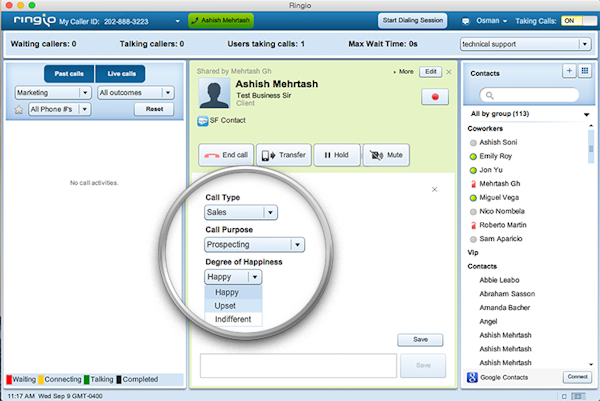Expand the More details link
600x401 pixels.
(x=404, y=72)
